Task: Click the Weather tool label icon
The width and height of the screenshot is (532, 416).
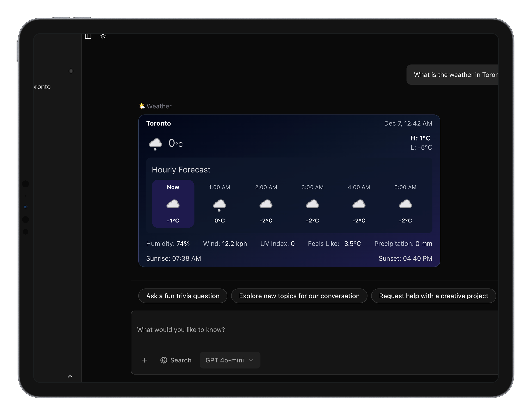Action: coord(141,106)
